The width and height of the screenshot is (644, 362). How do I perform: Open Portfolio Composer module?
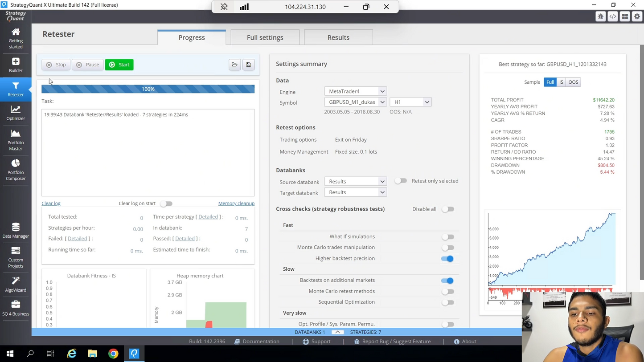[16, 170]
